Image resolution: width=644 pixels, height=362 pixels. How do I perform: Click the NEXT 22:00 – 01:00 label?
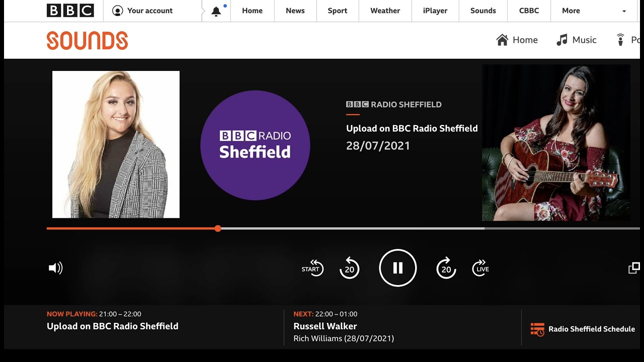click(x=326, y=314)
